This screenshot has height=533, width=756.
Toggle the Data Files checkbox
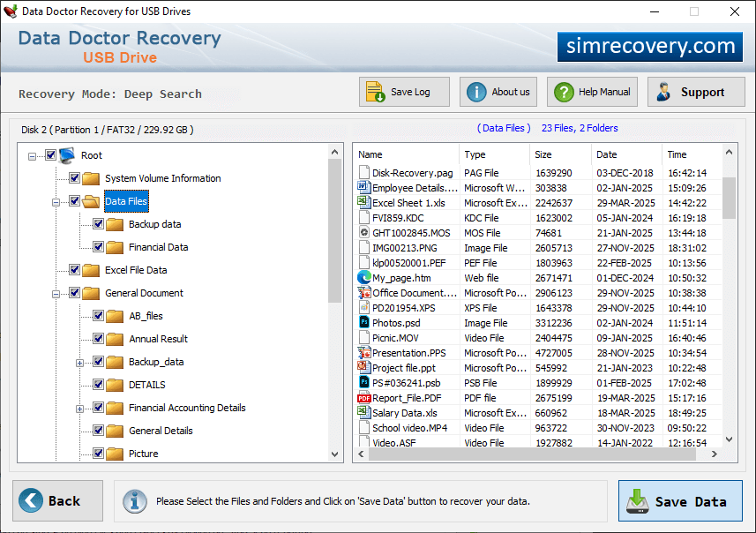pos(74,200)
